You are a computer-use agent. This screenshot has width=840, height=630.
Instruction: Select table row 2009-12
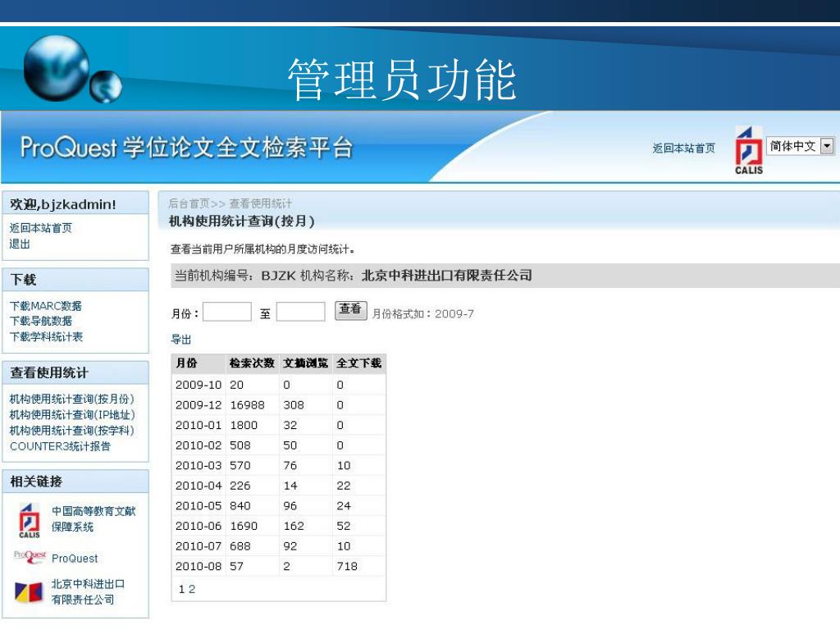coord(279,405)
